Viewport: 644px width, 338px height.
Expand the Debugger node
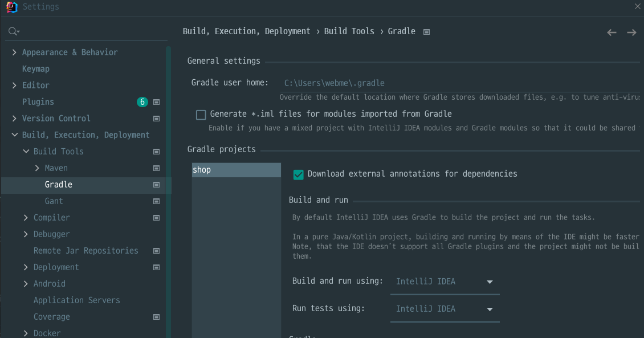point(26,234)
